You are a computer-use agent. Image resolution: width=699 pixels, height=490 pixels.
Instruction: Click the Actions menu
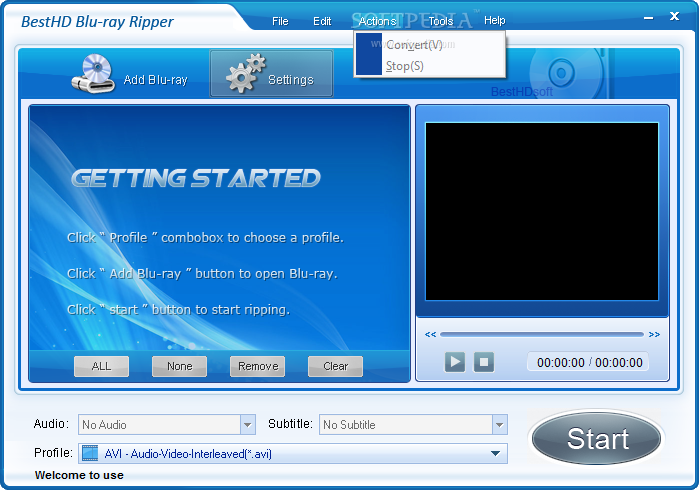pyautogui.click(x=378, y=21)
